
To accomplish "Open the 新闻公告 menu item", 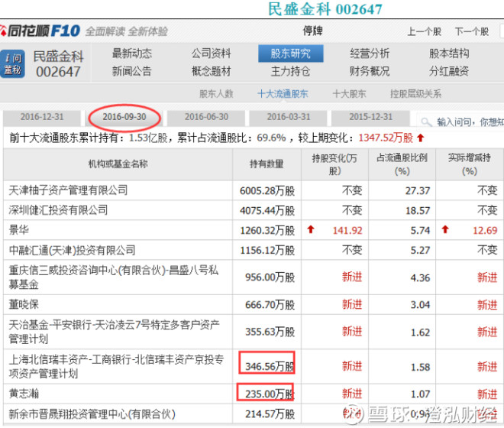I will pos(132,71).
